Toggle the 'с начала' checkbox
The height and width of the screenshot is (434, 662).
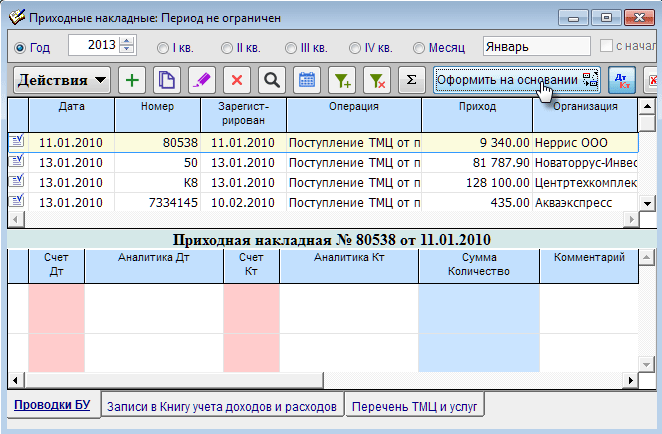[606, 46]
